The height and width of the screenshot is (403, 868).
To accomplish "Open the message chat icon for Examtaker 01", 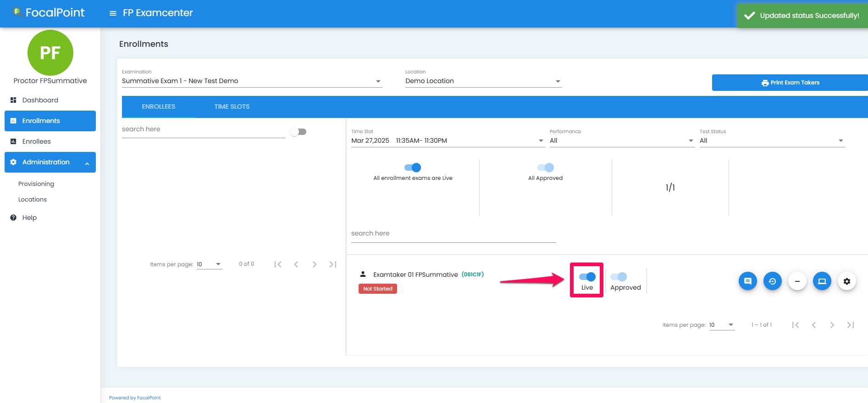I will [x=748, y=281].
